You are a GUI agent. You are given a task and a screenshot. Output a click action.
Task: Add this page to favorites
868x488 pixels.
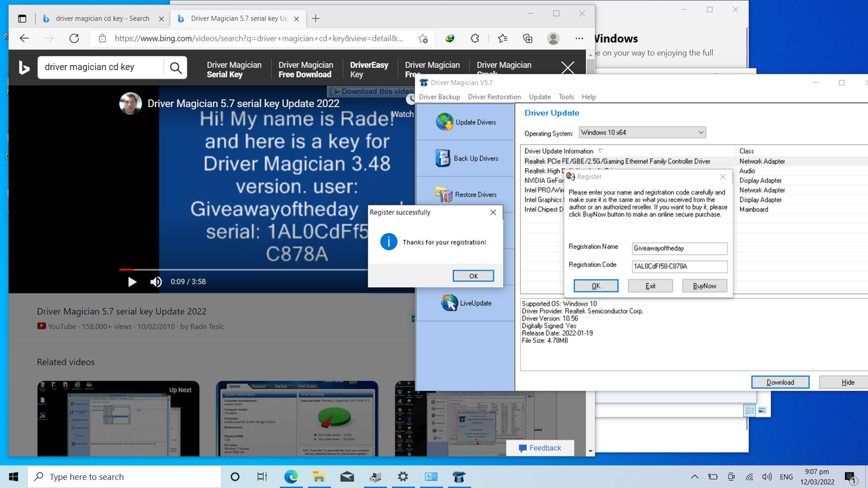click(423, 39)
